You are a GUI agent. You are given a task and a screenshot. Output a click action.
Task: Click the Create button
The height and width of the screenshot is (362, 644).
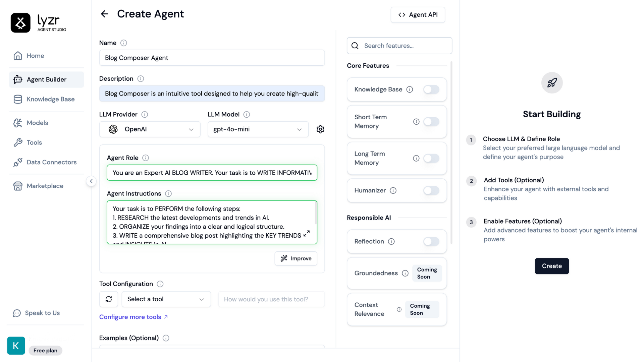point(551,266)
